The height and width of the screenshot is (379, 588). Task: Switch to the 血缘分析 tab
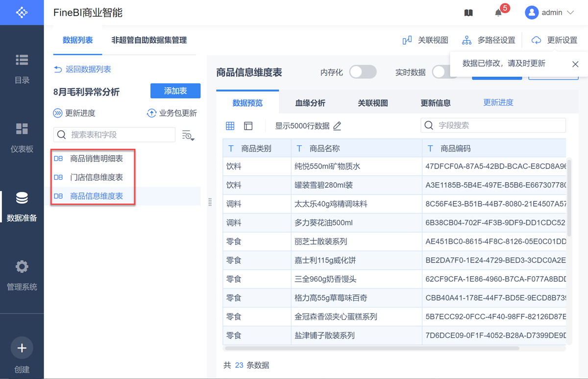pyautogui.click(x=310, y=103)
